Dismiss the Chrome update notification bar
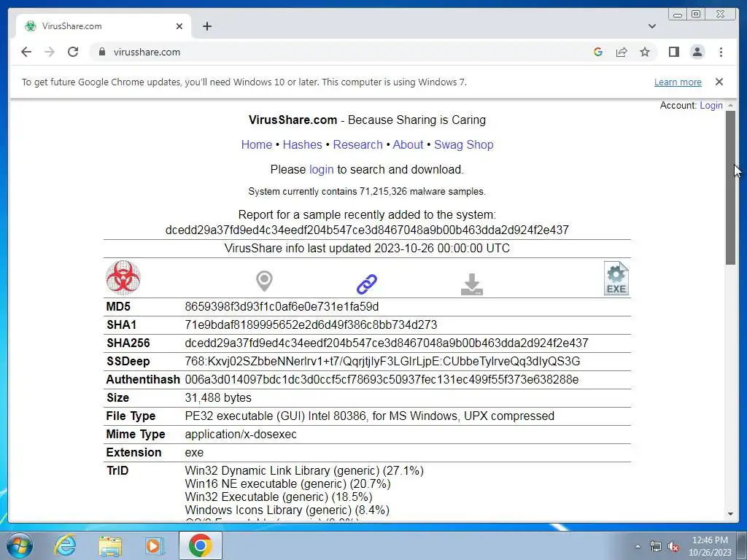 [719, 82]
